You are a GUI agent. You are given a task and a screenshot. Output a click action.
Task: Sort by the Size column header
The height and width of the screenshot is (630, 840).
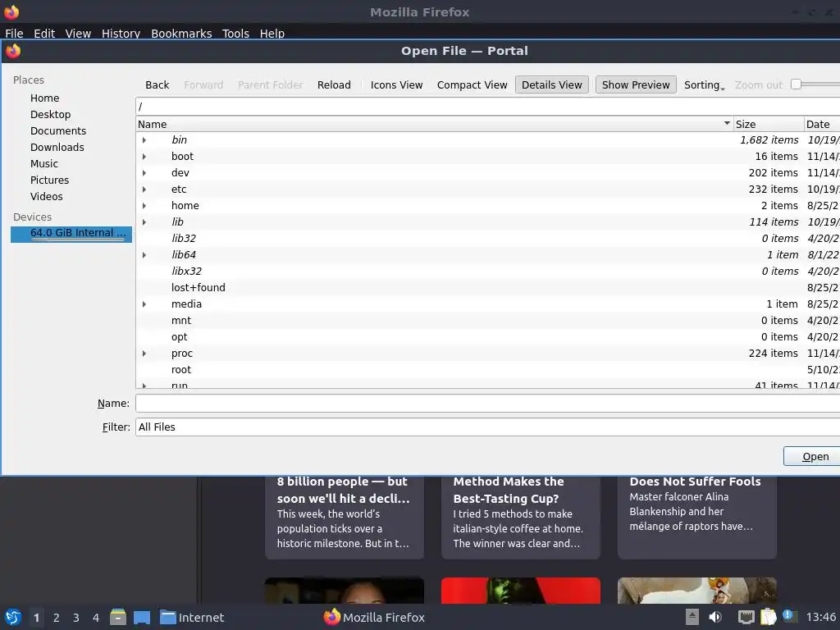coord(768,125)
